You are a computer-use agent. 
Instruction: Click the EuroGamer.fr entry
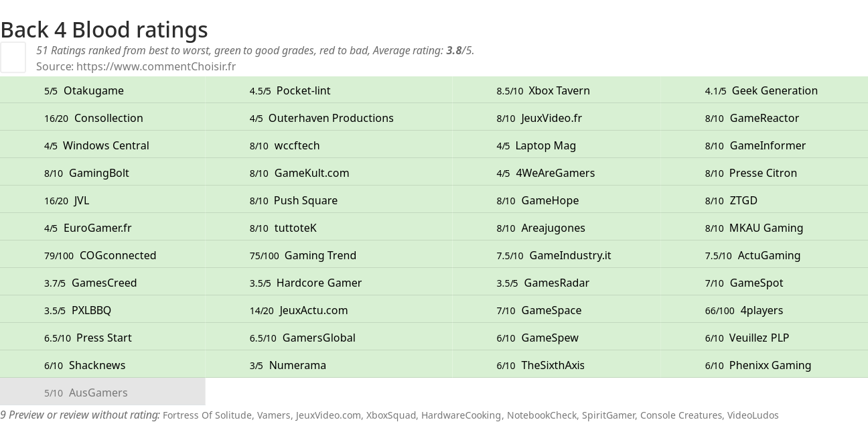pyautogui.click(x=102, y=228)
